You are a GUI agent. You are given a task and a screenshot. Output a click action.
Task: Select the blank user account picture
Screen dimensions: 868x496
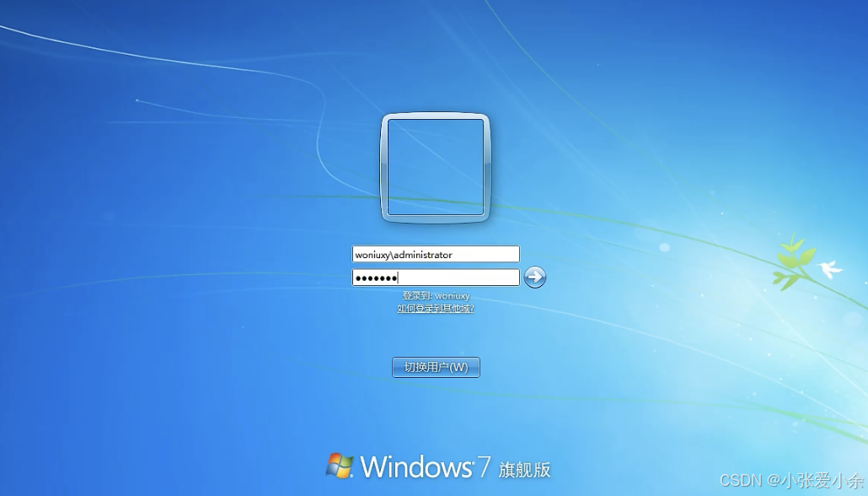pyautogui.click(x=436, y=167)
